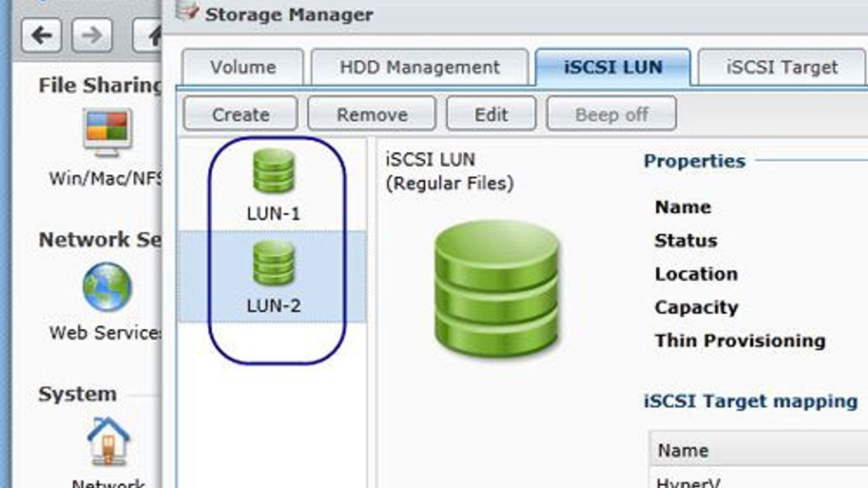Viewport: 868px width, 488px height.
Task: Switch to the HDD Management tab
Action: [x=420, y=67]
